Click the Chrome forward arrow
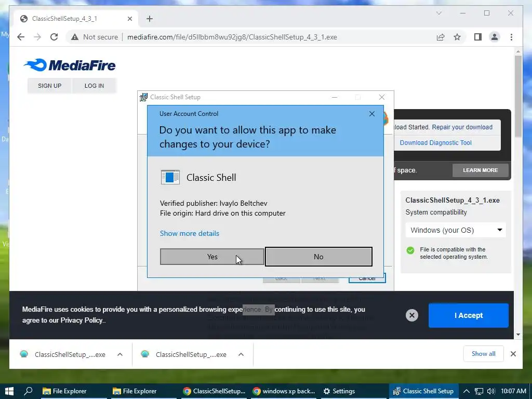532x399 pixels. [x=37, y=37]
